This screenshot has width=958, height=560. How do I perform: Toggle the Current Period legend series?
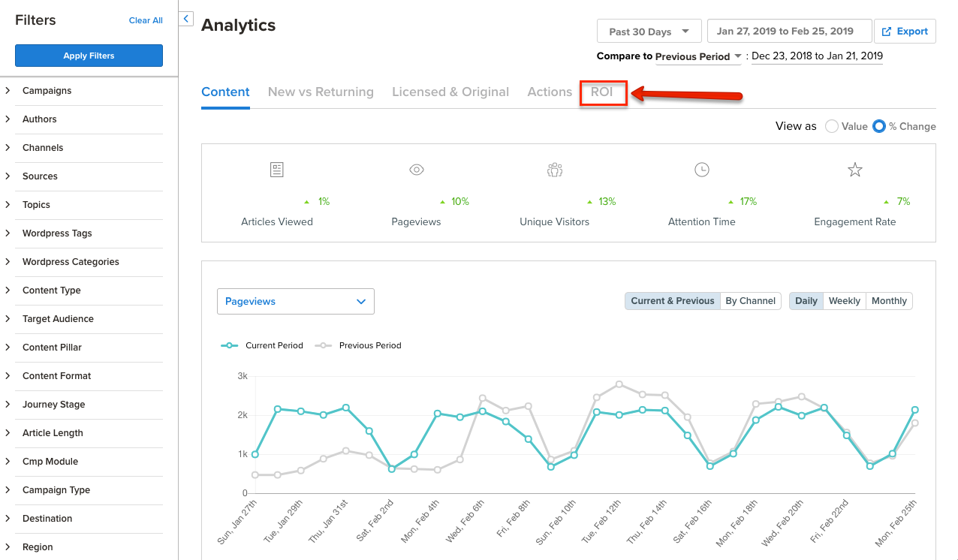[x=262, y=345]
